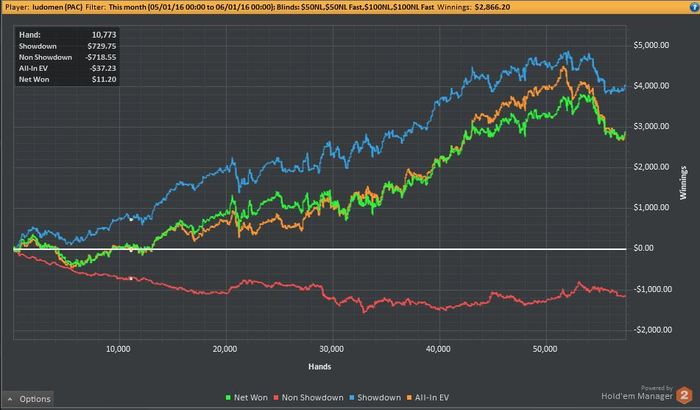Image resolution: width=700 pixels, height=410 pixels.
Task: Click the Player ludomen (PAC) header text
Action: 44,7
